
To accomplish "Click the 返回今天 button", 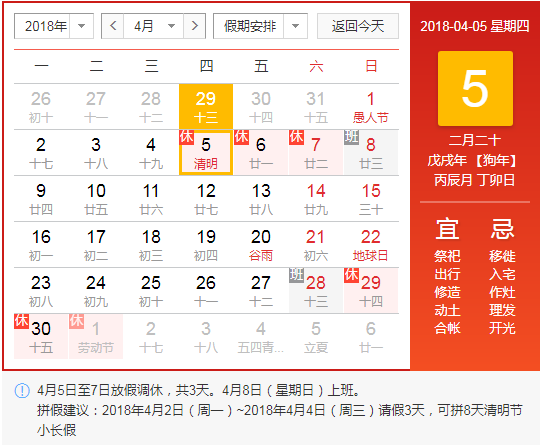I will [x=358, y=26].
